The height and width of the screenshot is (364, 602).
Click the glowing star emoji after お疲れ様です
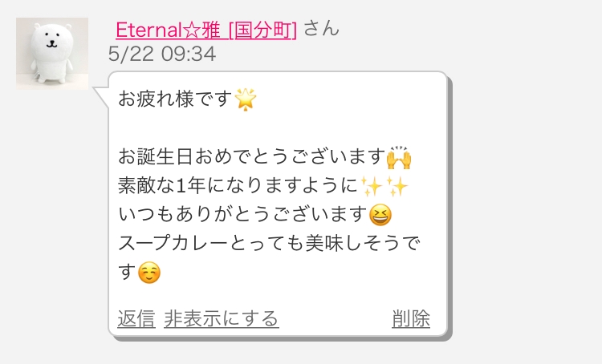pyautogui.click(x=246, y=99)
